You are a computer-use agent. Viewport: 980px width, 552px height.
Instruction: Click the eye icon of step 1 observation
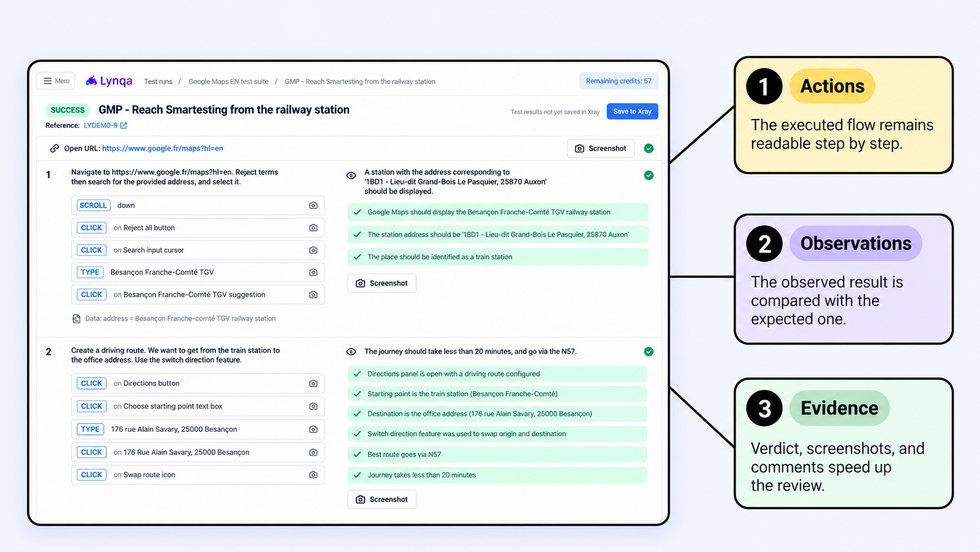(x=351, y=175)
